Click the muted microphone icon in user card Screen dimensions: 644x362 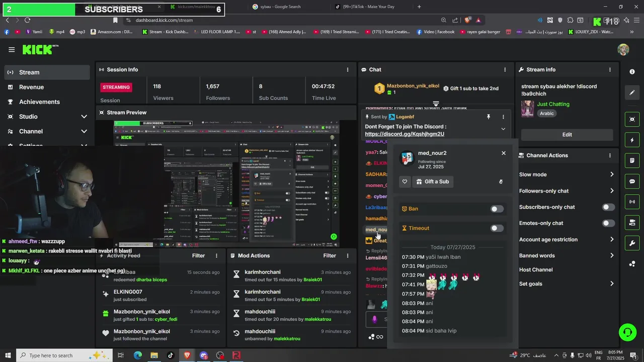click(x=501, y=182)
